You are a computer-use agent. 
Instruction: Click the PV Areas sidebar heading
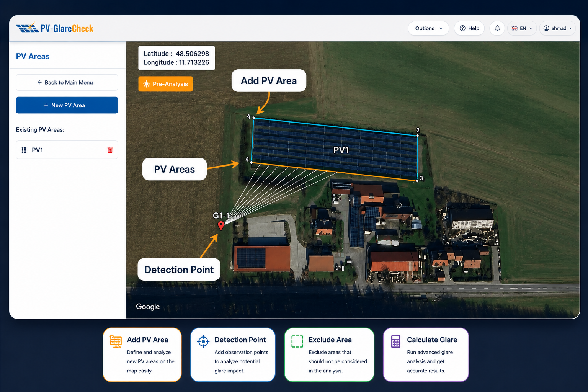[33, 56]
